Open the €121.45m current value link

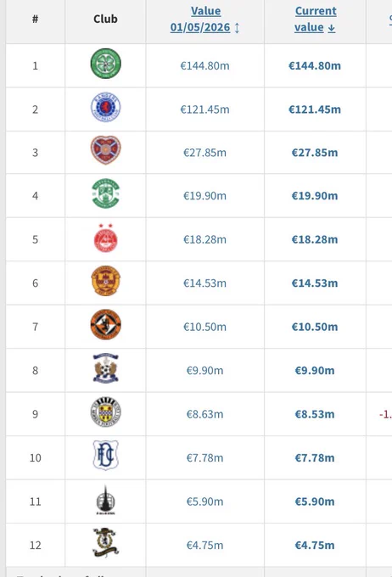(x=315, y=109)
